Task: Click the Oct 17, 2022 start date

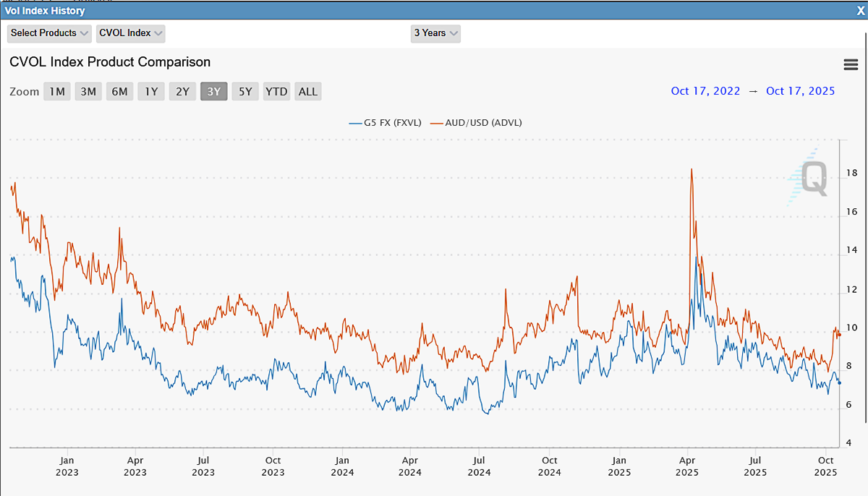Action: tap(705, 90)
